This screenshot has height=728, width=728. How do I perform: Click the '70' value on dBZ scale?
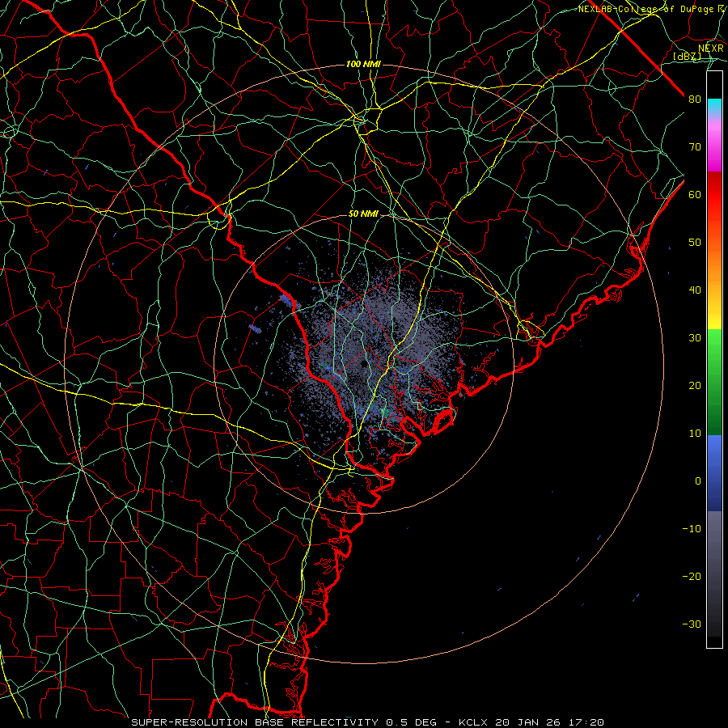point(695,147)
